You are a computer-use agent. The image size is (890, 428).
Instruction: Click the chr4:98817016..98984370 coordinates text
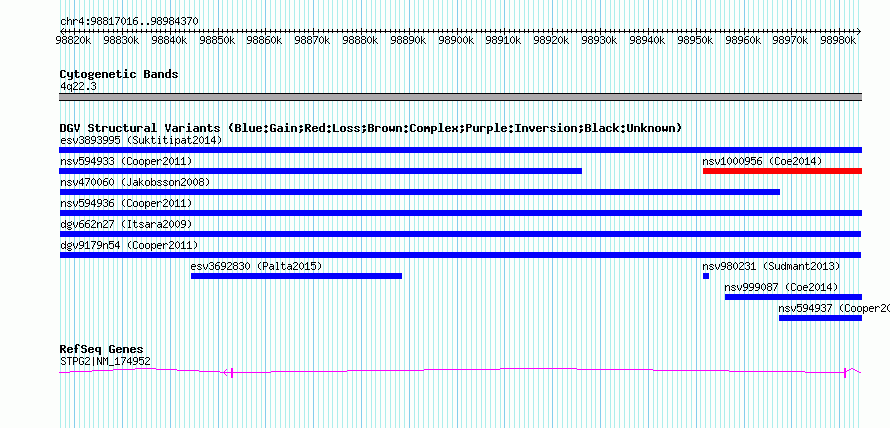[129, 22]
